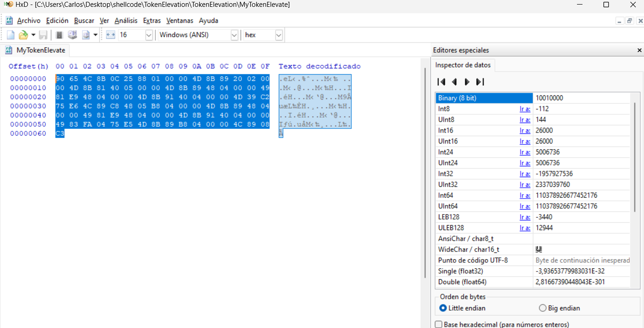The height and width of the screenshot is (328, 644).
Task: Click the Save floppy disk icon
Action: coord(43,35)
